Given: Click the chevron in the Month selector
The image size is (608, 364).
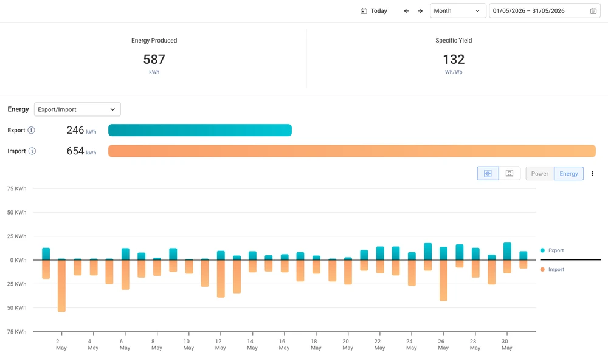Looking at the screenshot, I should point(477,11).
